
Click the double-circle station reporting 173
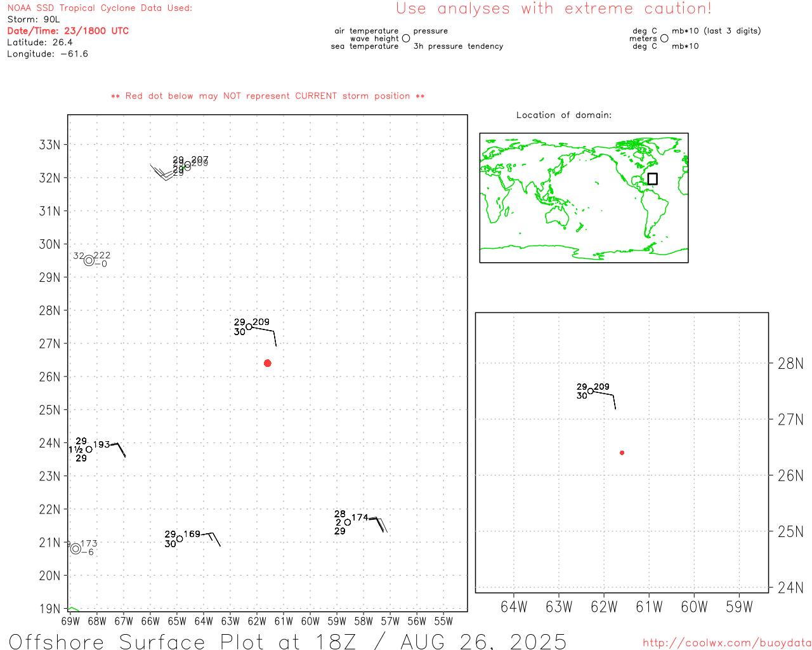point(75,548)
